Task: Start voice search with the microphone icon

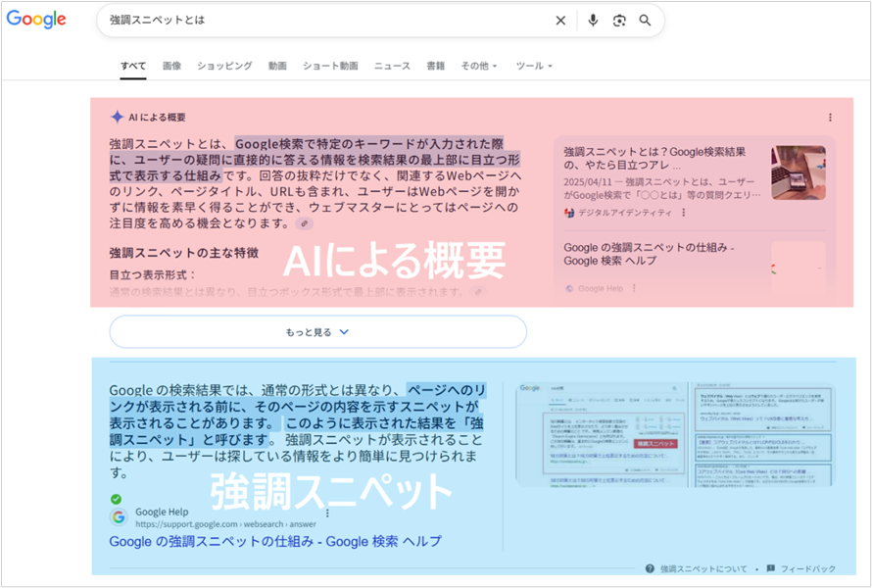Action: [593, 21]
